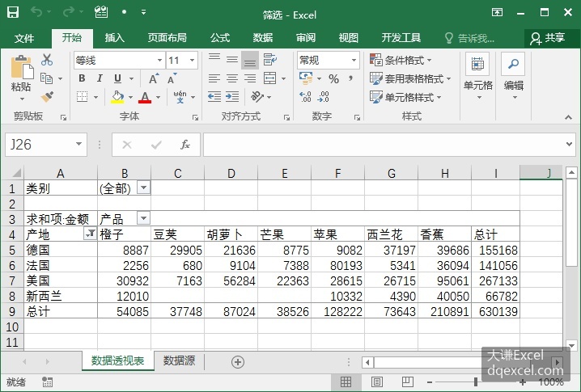Viewport: 581px width, 392px height.
Task: Click Merge and Center icon
Action: [269, 78]
